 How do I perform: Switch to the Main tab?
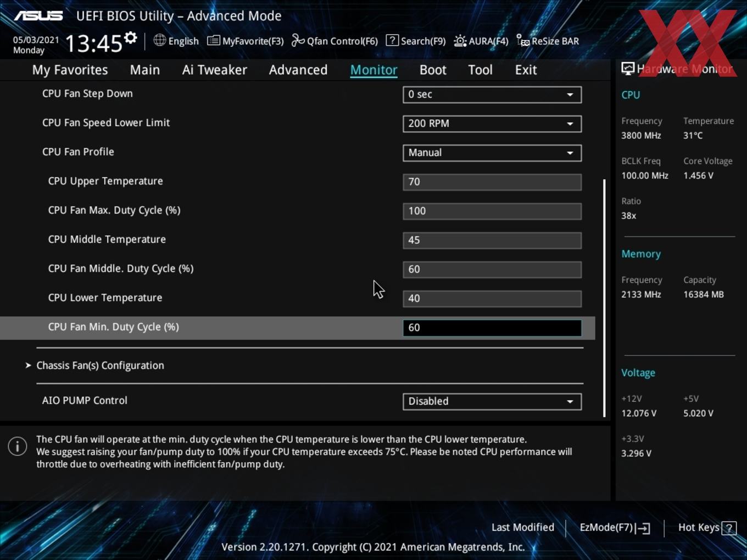coord(145,70)
